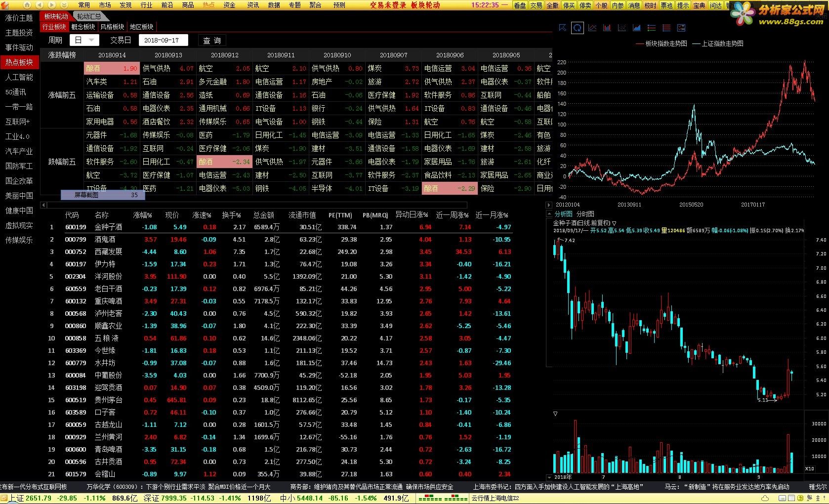Select the 五粮液 stock row
This screenshot has height=504, width=829.
pyautogui.click(x=280, y=338)
